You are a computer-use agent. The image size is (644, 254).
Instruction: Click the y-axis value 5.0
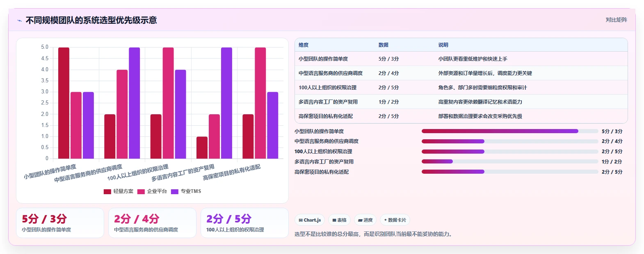45,47
